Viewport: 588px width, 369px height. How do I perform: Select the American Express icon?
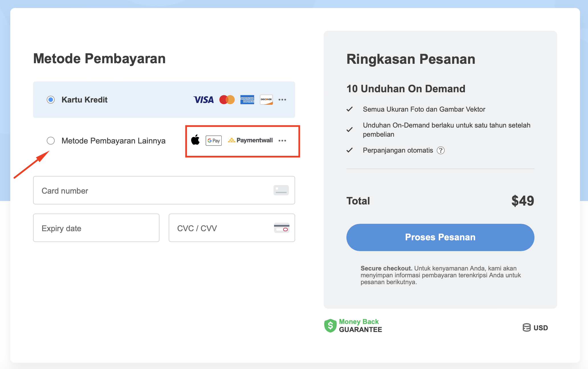pyautogui.click(x=247, y=100)
